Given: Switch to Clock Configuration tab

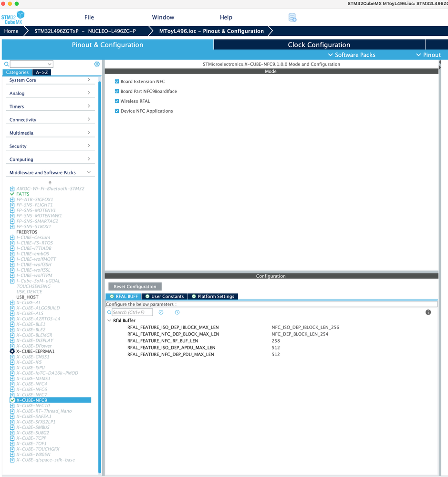Looking at the screenshot, I should pyautogui.click(x=319, y=45).
